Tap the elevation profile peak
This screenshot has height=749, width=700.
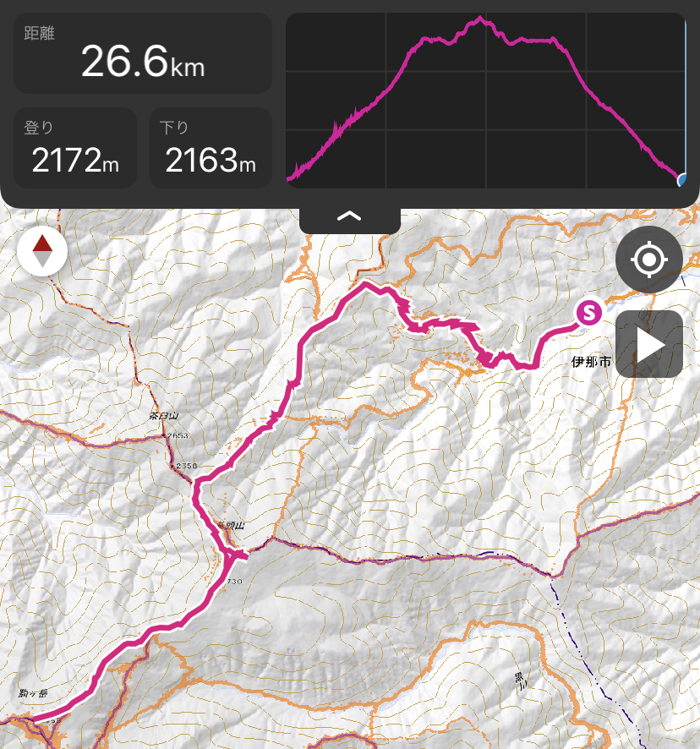480,19
